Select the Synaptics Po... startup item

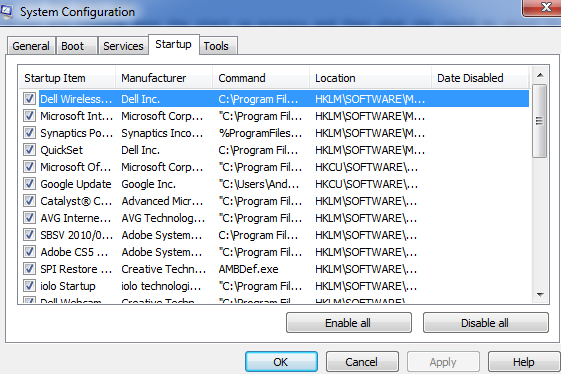point(76,133)
